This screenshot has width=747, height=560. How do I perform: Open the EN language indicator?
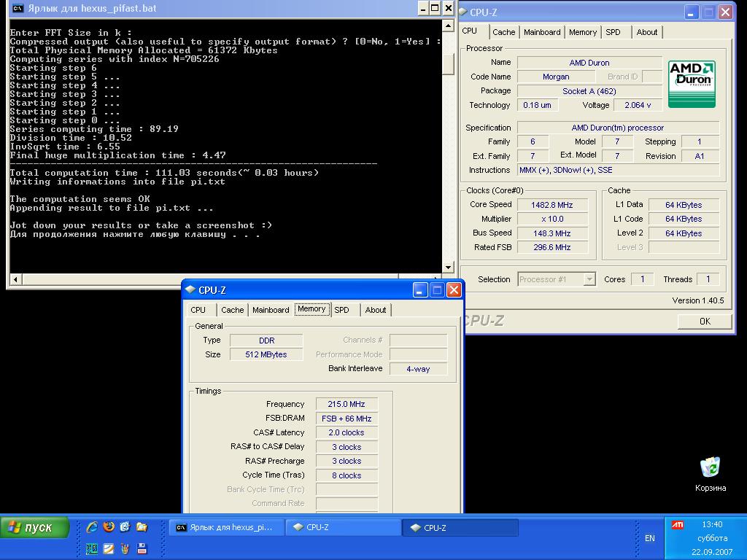coord(650,538)
